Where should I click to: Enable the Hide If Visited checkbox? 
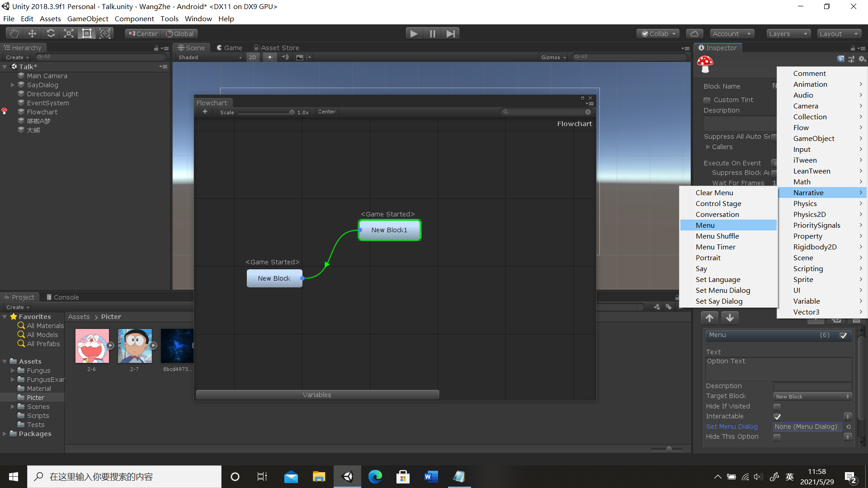pyautogui.click(x=777, y=407)
